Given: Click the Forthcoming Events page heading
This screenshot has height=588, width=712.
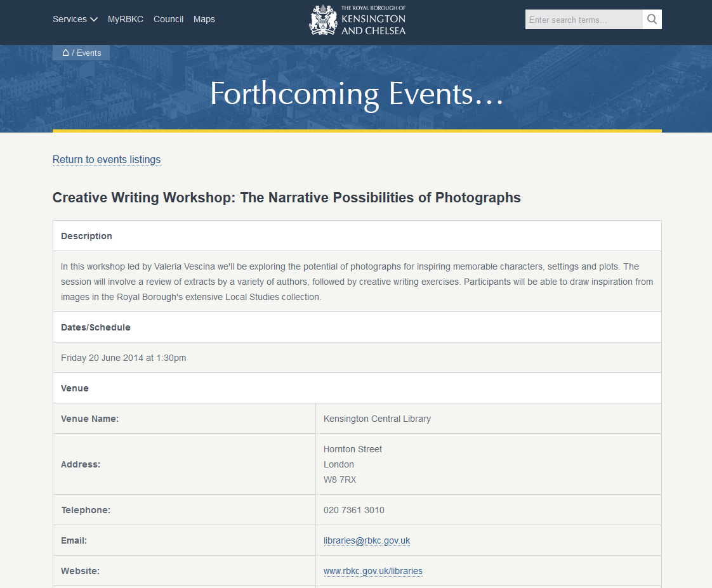Looking at the screenshot, I should [357, 93].
